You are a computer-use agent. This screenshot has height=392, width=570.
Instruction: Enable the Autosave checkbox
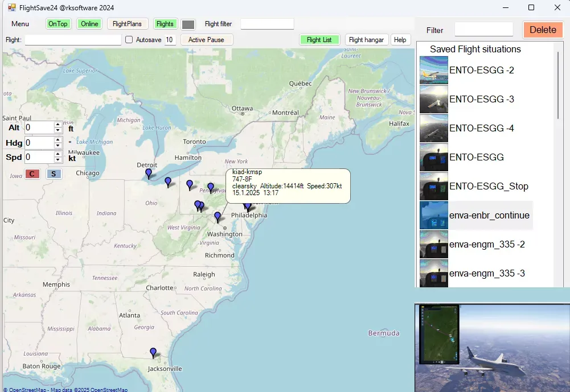tap(129, 40)
